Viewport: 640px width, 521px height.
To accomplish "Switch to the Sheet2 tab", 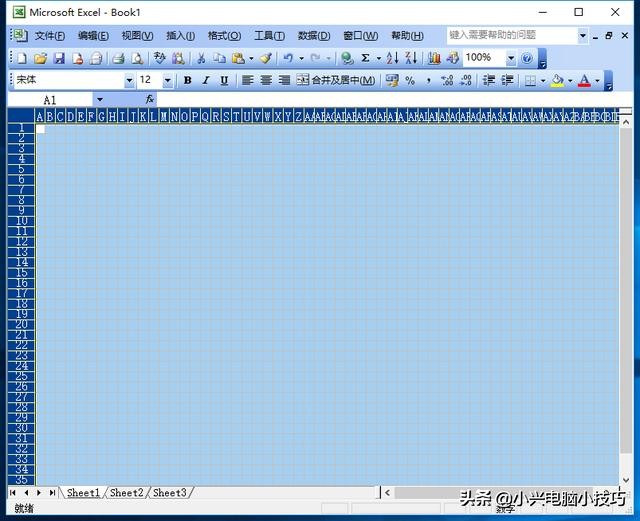I will (x=127, y=493).
